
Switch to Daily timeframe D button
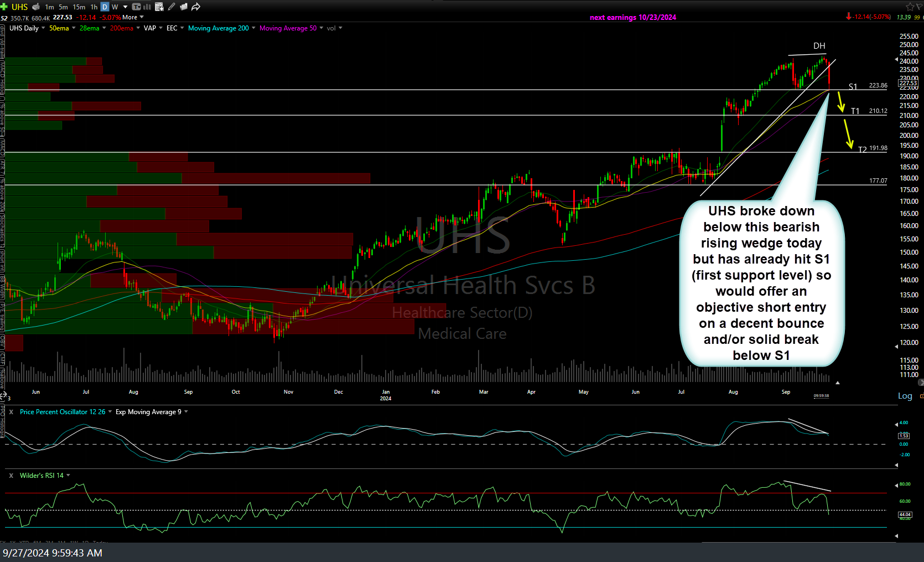point(105,7)
